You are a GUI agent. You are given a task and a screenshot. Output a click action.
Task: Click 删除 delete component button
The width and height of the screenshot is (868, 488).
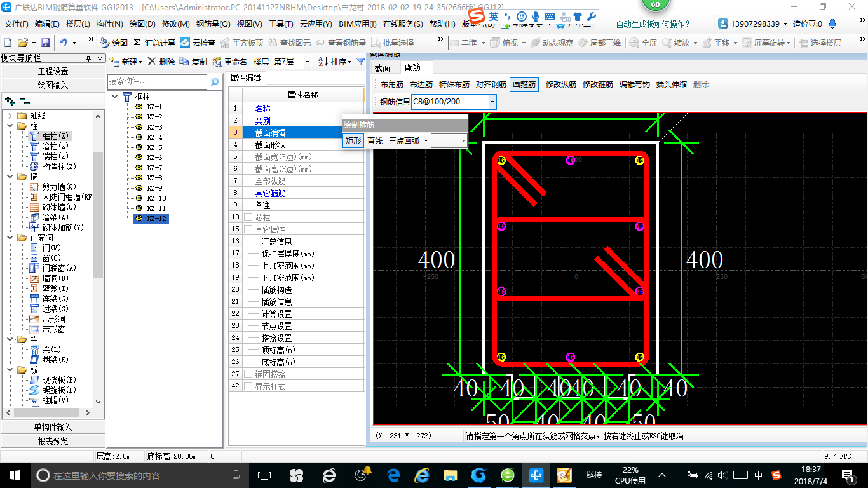pyautogui.click(x=161, y=62)
